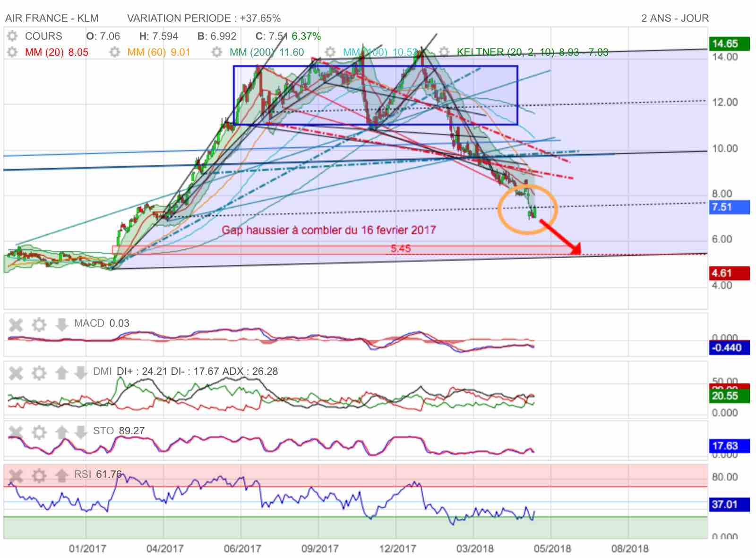Move STO panel down with arrow
This screenshot has width=756, height=558.
click(x=81, y=432)
